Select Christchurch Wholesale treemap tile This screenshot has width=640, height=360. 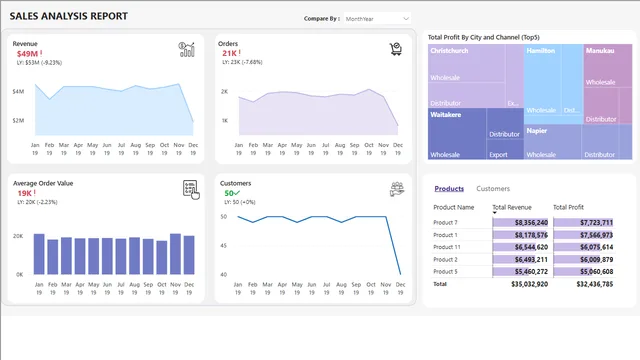pos(467,63)
